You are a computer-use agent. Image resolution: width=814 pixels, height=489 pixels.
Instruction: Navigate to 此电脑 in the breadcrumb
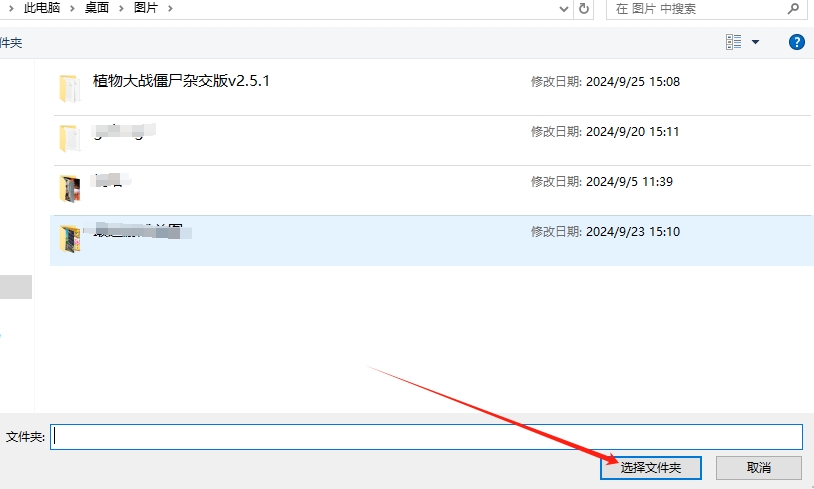(x=43, y=8)
